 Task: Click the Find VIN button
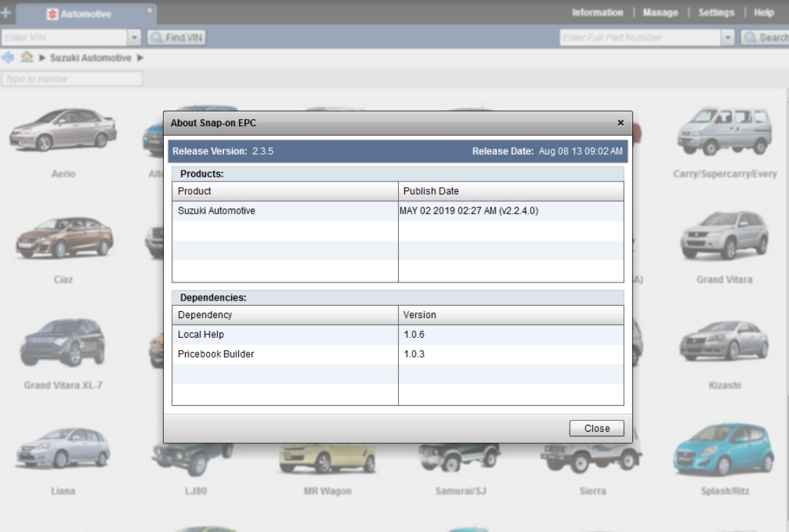point(176,37)
